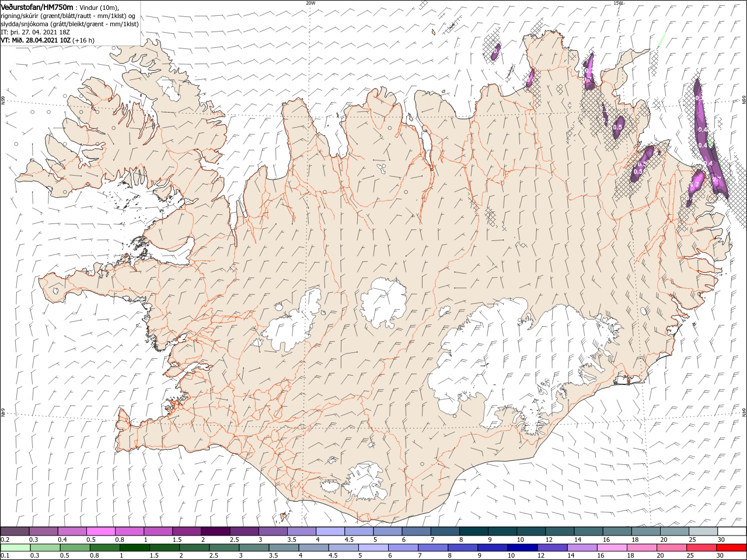This screenshot has width=747, height=560.
Task: Pick the upper legend swatch starting at 3.5
Action: (x=301, y=531)
